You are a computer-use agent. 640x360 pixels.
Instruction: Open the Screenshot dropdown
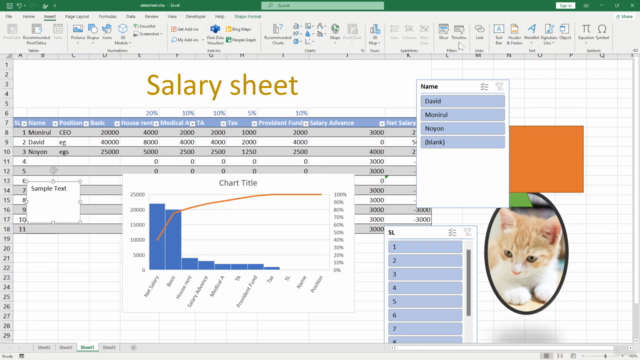(x=148, y=34)
